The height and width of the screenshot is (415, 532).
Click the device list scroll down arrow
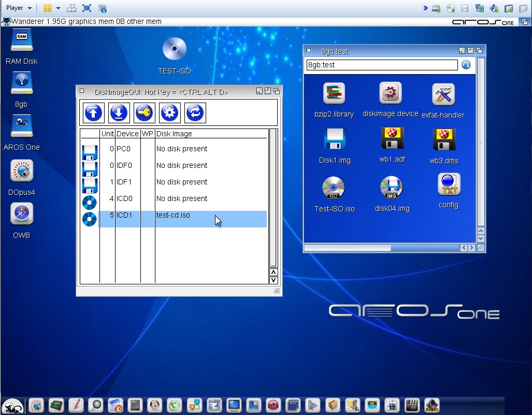click(274, 280)
